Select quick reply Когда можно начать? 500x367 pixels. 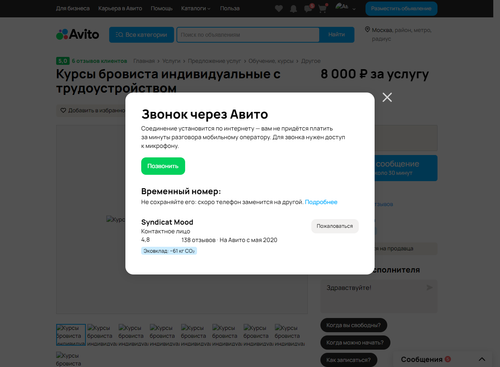coord(355,342)
